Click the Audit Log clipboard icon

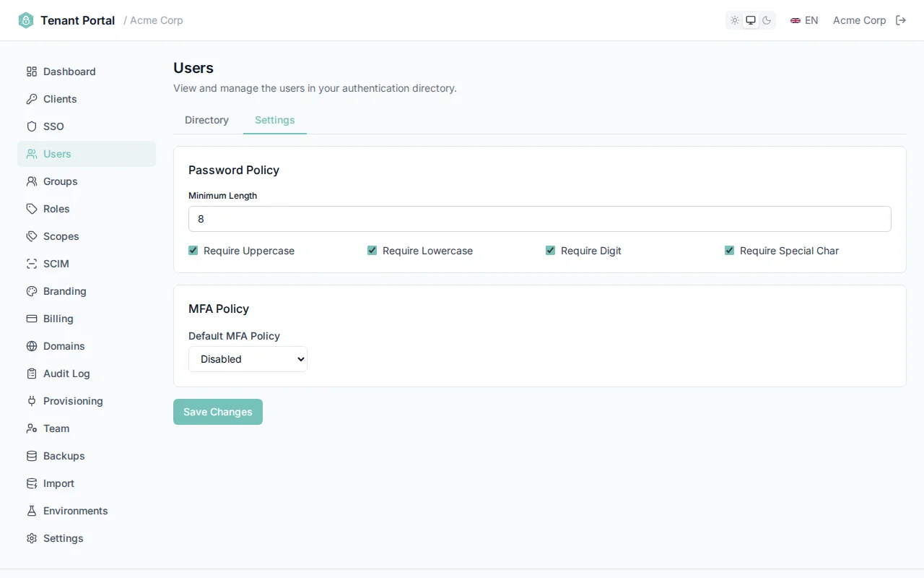tap(32, 374)
